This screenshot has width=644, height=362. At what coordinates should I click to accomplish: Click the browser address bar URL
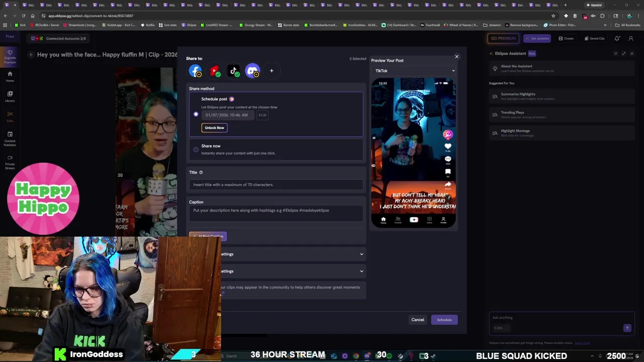coord(91,16)
